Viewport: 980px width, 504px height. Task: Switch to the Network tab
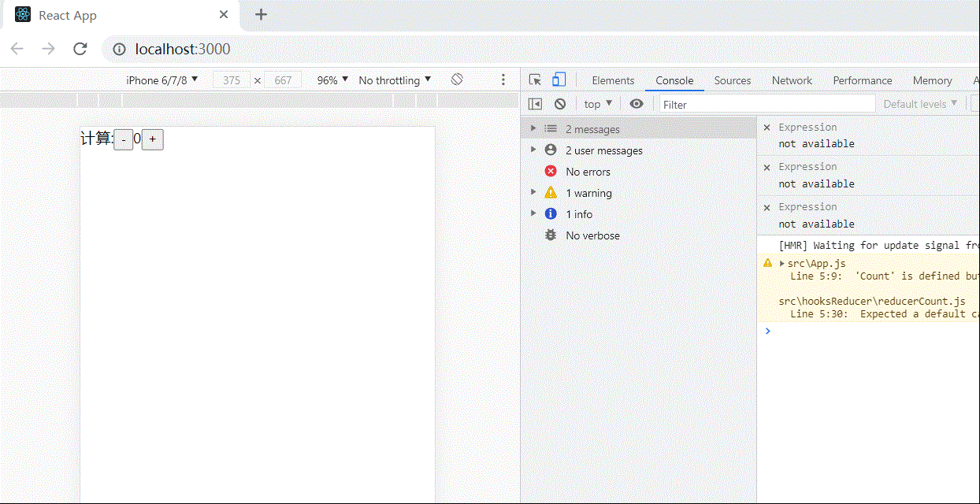(x=792, y=80)
